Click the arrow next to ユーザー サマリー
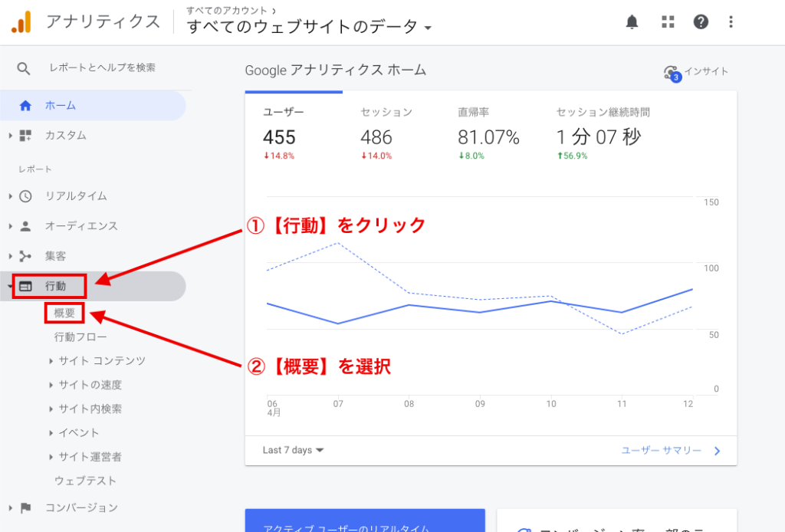 pos(717,451)
